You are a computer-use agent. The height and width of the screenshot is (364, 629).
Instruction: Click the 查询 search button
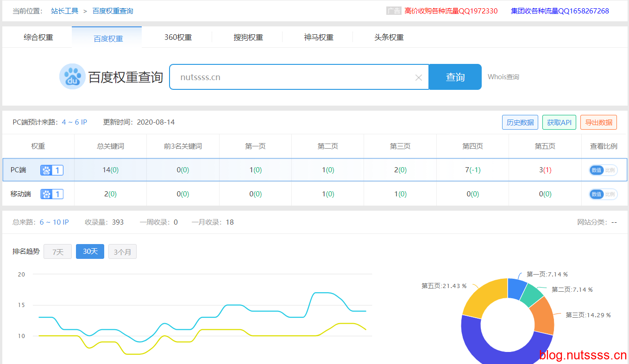[x=455, y=77]
